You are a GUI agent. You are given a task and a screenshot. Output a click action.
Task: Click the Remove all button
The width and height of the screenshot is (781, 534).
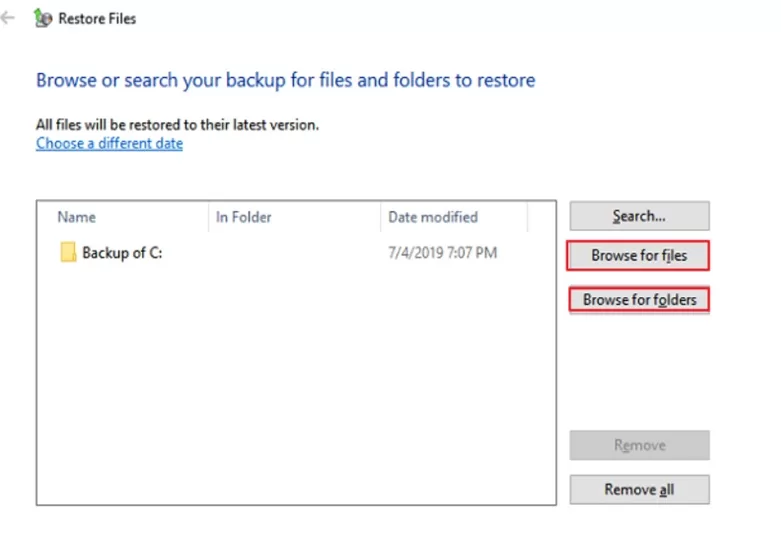click(x=640, y=489)
